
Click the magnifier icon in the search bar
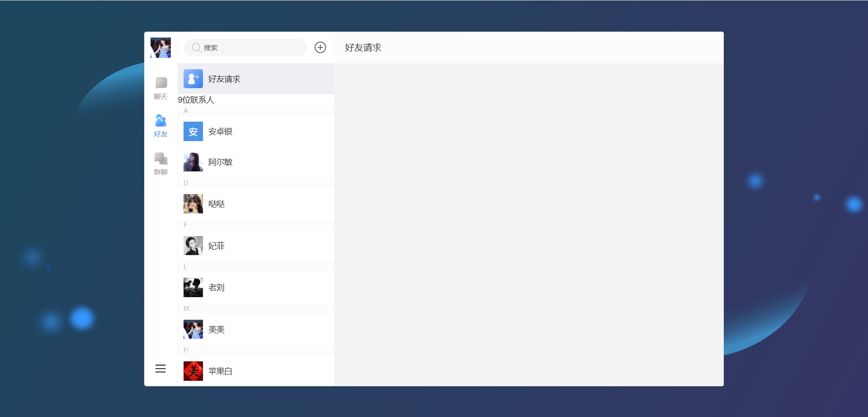[196, 47]
